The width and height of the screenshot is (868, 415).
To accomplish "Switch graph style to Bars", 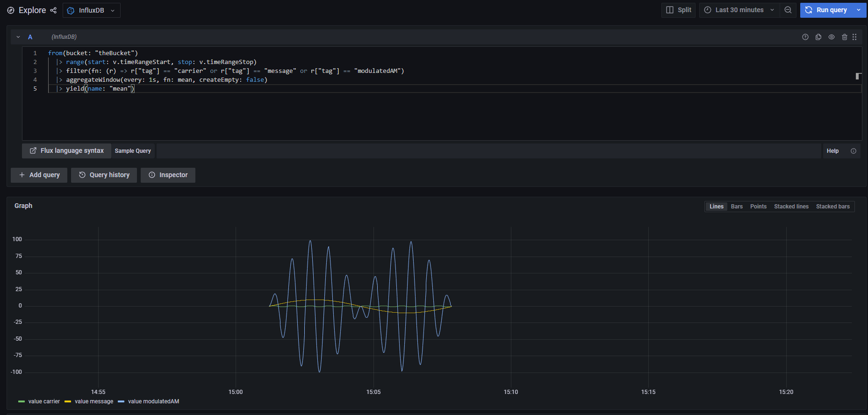I will pos(737,207).
